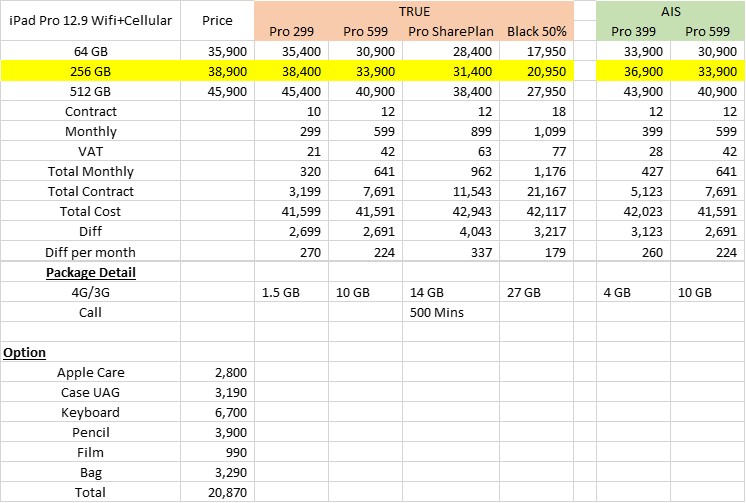This screenshot has height=503, width=746.
Task: Click the 'Total Cost' row label
Action: pos(90,211)
